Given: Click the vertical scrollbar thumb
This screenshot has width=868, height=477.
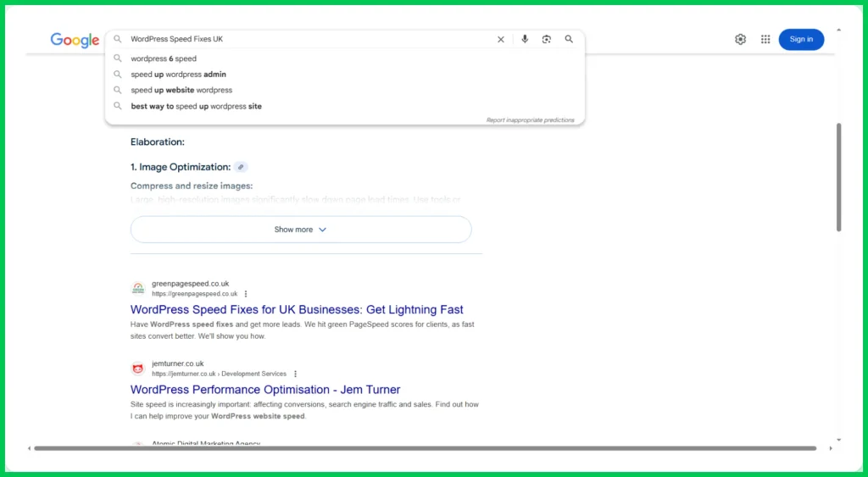Looking at the screenshot, I should (x=838, y=177).
